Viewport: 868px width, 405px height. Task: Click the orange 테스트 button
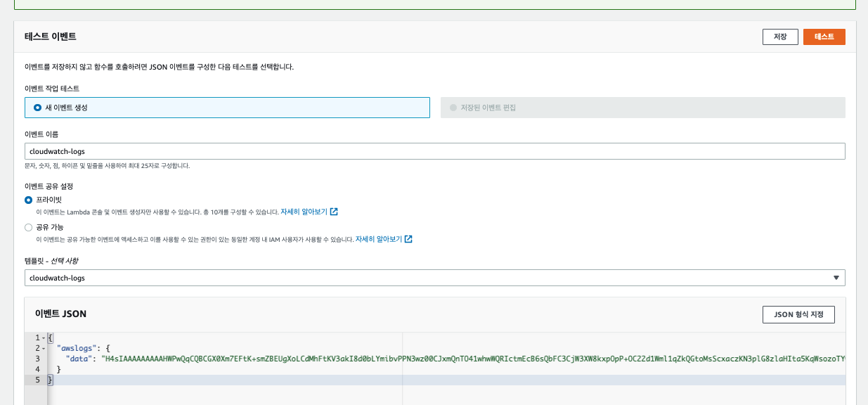tap(824, 37)
